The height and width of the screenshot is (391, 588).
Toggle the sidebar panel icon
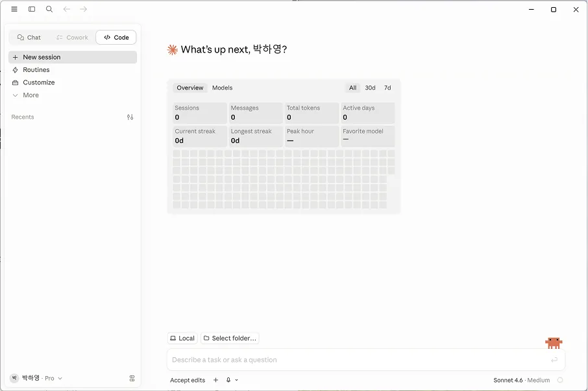pyautogui.click(x=32, y=9)
